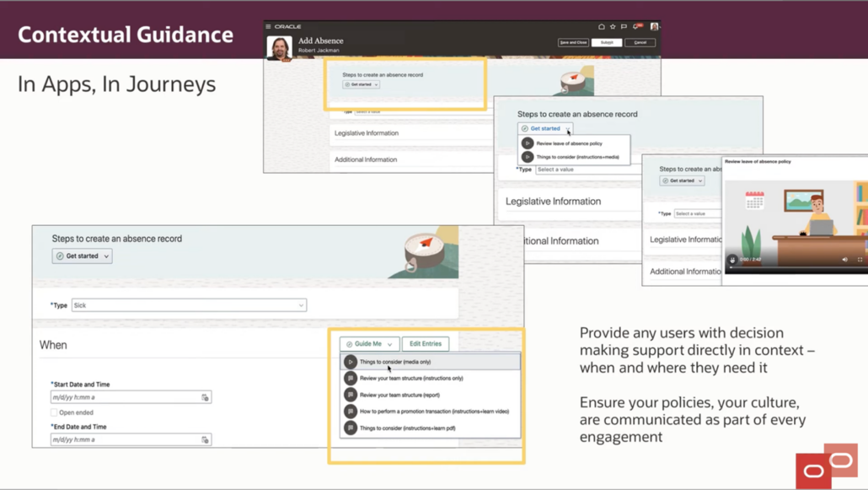Click the video progress bar
This screenshot has height=490, width=868.
[792, 267]
